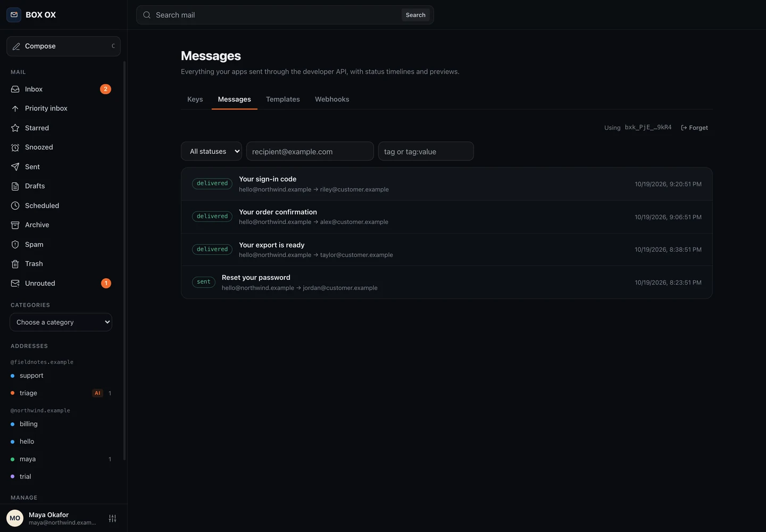The image size is (766, 532).
Task: Switch to the Keys tab
Action: [x=195, y=99]
